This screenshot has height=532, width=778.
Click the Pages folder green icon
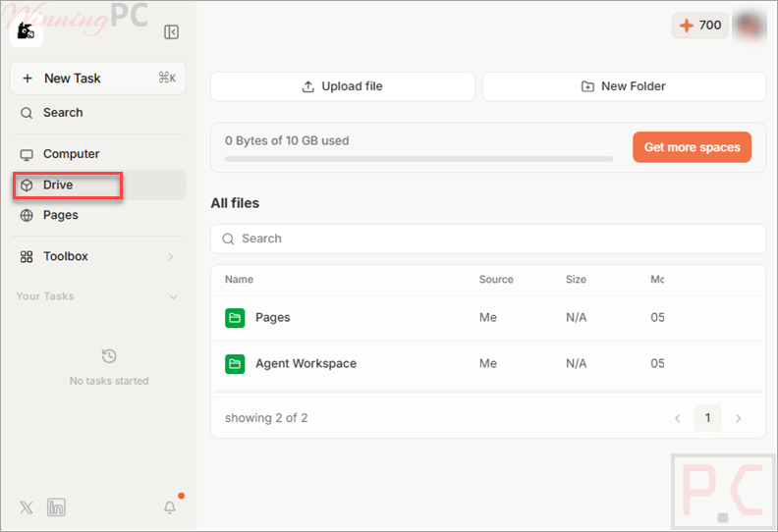click(235, 318)
